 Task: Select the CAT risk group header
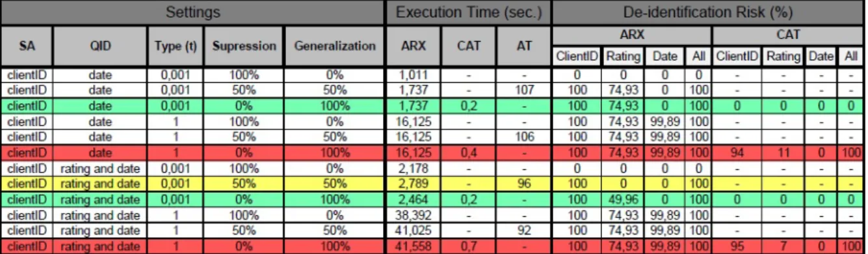click(789, 35)
